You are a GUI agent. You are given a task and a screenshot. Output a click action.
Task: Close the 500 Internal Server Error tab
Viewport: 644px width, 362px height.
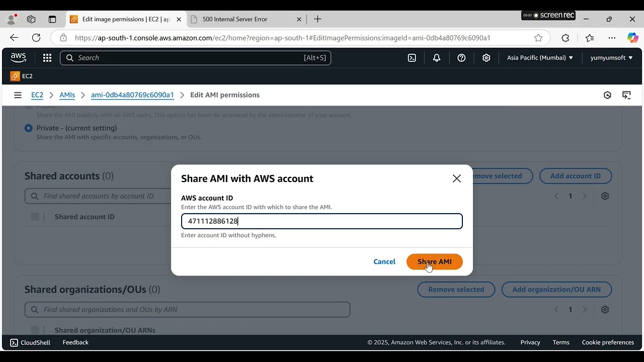tap(299, 19)
